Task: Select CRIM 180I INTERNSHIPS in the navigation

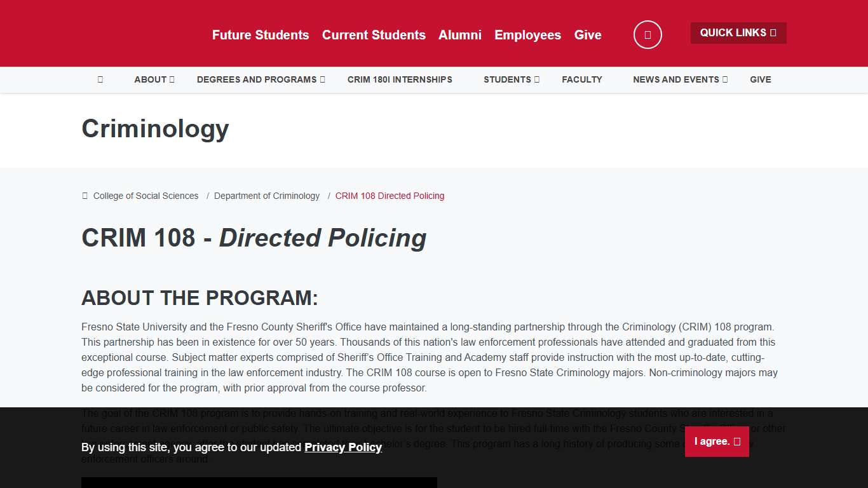Action: point(400,79)
